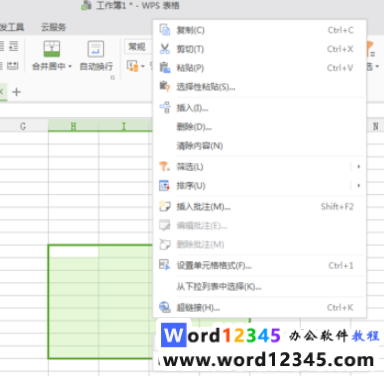Click Copy (复制) in context menu
Viewport: 384px width, 376px height.
260,30
